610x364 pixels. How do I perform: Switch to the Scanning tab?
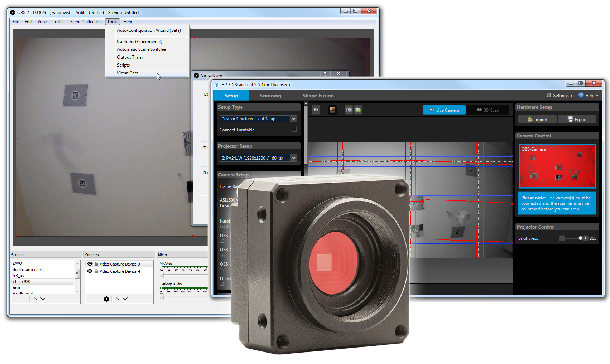(270, 96)
